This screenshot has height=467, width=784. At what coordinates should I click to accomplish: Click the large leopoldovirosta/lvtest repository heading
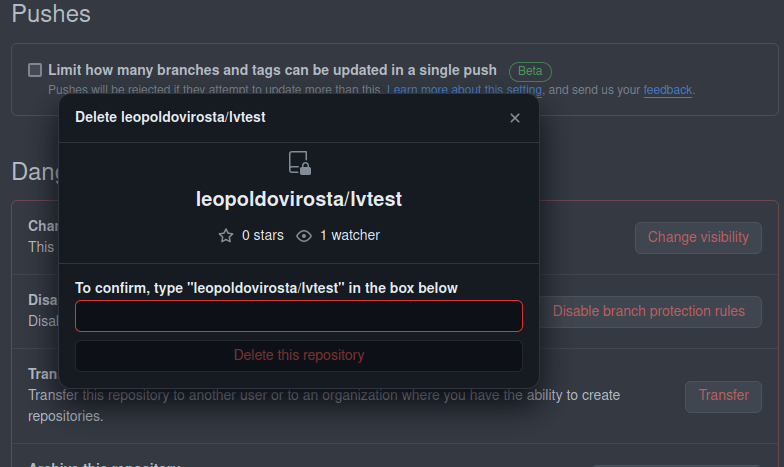coord(298,199)
